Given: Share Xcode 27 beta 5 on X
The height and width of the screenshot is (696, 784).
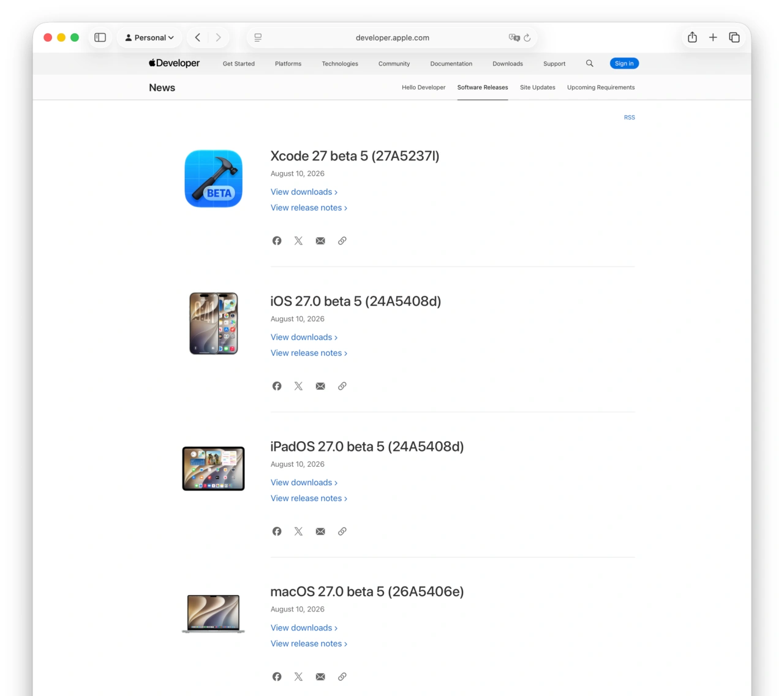Looking at the screenshot, I should pos(298,241).
